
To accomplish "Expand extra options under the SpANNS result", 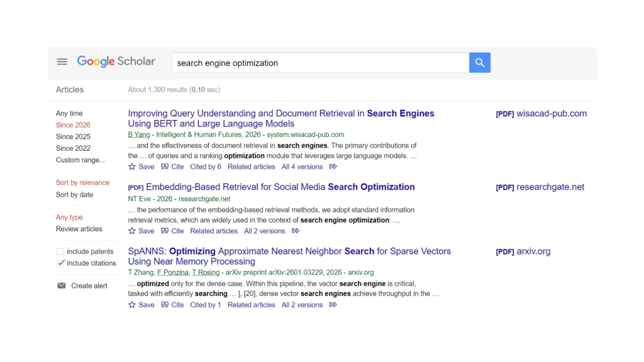I will coord(333,305).
